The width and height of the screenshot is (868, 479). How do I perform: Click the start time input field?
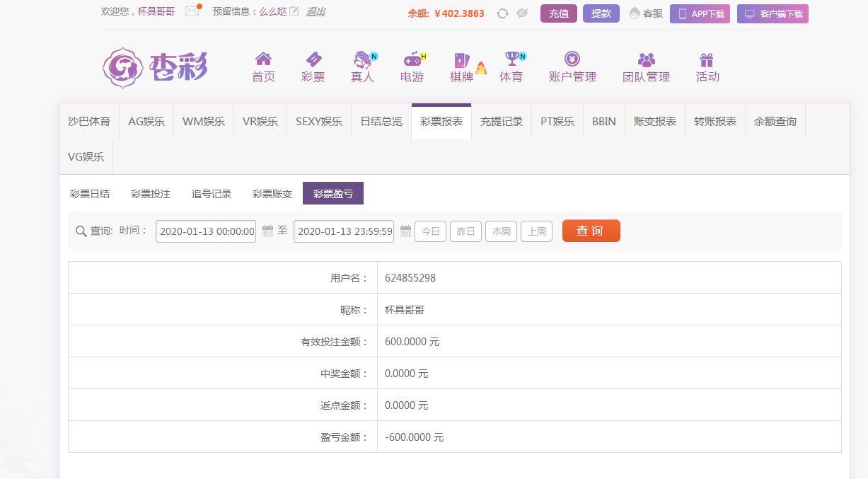[x=206, y=231]
